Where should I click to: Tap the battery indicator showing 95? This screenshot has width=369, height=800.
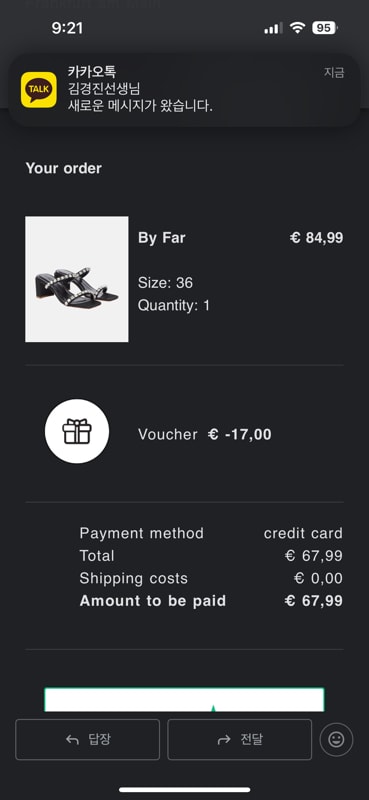(325, 28)
